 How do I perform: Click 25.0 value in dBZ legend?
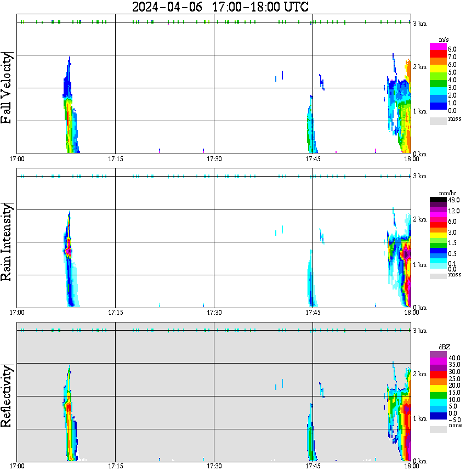pos(454,379)
